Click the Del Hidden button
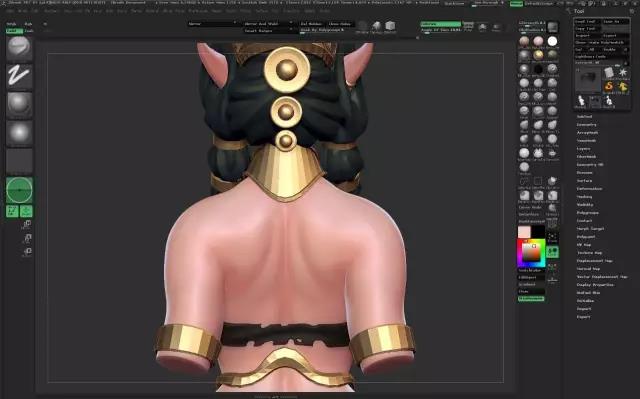This screenshot has height=399, width=640. click(312, 24)
